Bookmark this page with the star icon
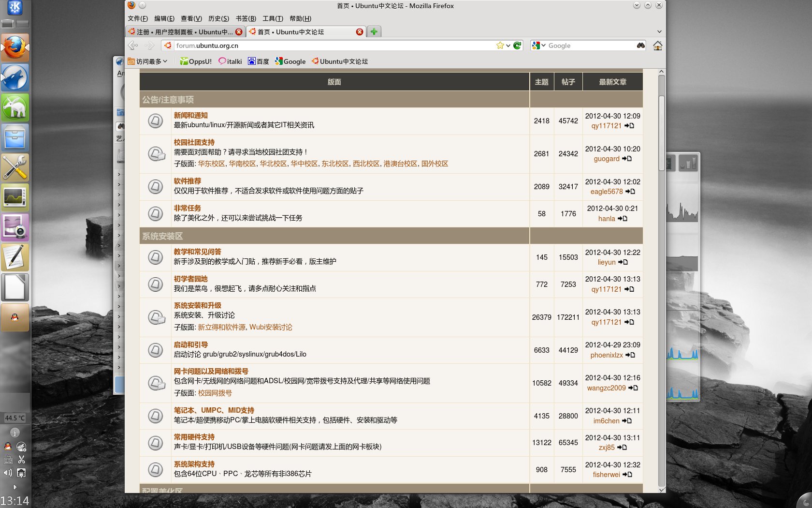This screenshot has width=812, height=508. (x=500, y=45)
